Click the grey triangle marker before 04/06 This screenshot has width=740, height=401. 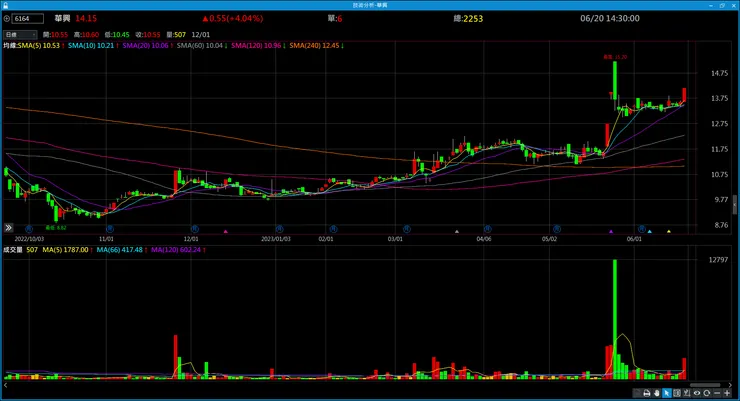click(456, 231)
